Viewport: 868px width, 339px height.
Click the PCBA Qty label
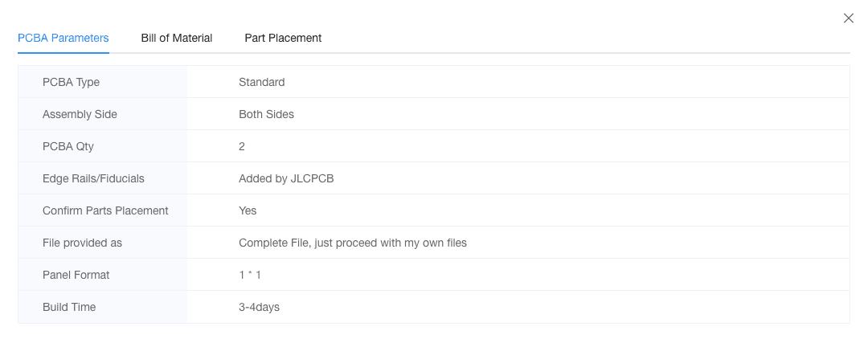point(68,146)
